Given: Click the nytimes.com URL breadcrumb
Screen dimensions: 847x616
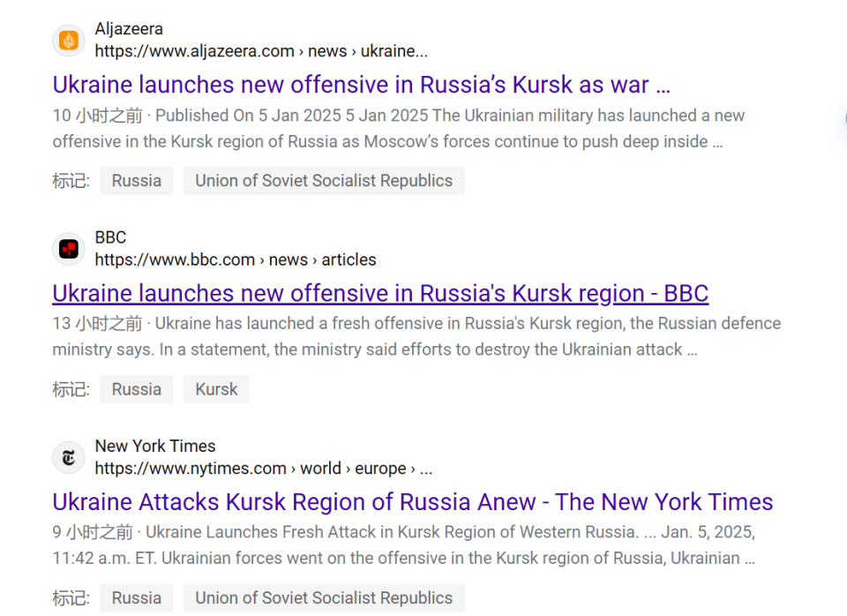Looking at the screenshot, I should pos(264,469).
